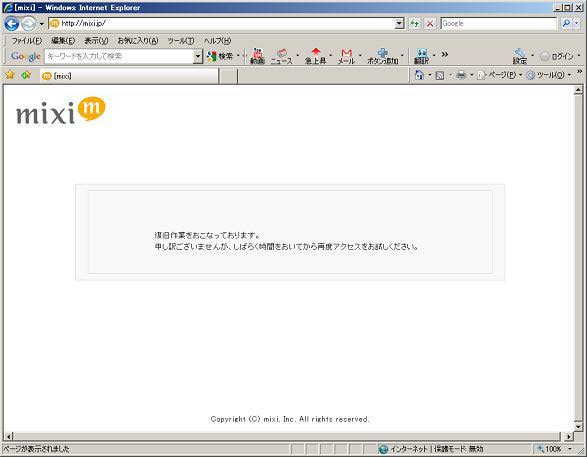
Task: Open the 編集(E) menu
Action: click(x=63, y=41)
